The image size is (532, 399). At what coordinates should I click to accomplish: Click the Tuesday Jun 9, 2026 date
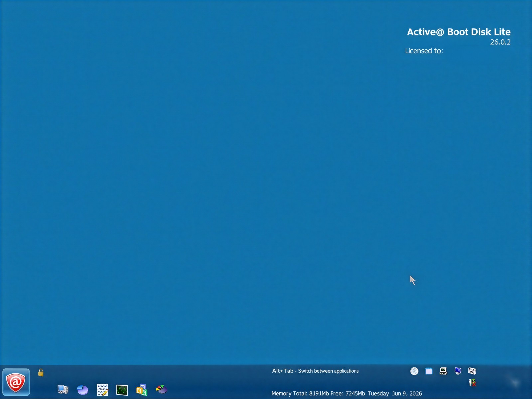395,394
